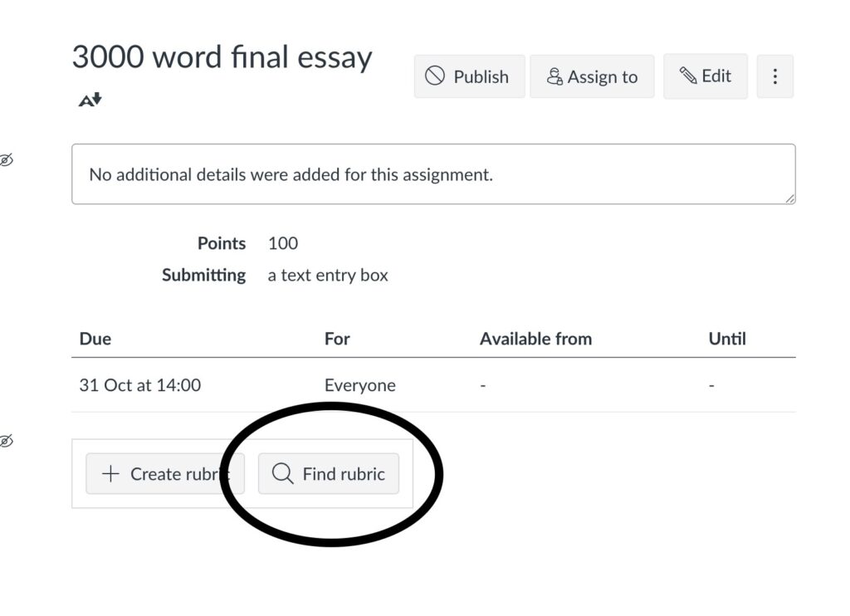Launch the reader icon below the title
This screenshot has width=850, height=616.
click(x=90, y=100)
